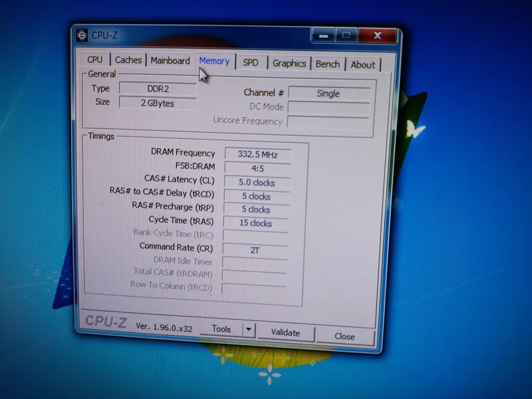Click the CPU-Z logo text at bottom
Viewport: 532px width, 399px height.
tap(106, 321)
